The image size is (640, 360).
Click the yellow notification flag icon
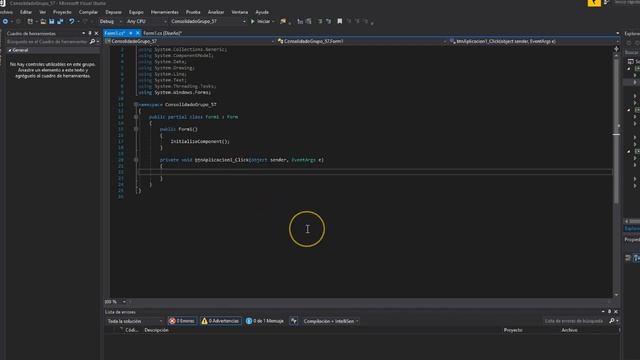[594, 3]
